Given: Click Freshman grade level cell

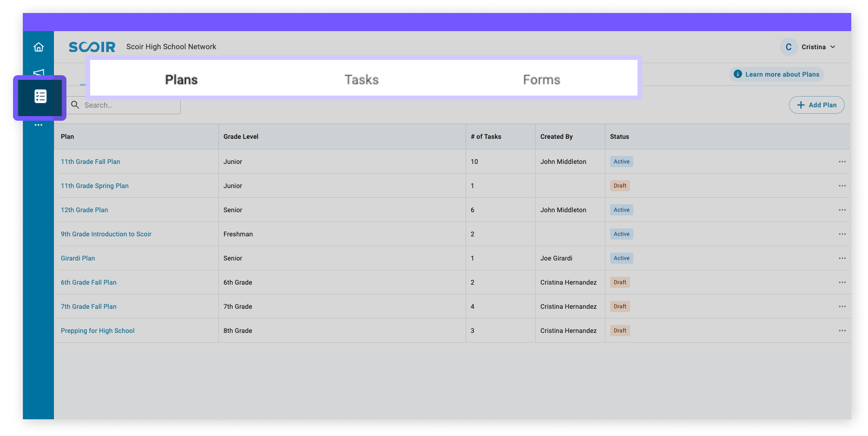Looking at the screenshot, I should click(x=238, y=234).
